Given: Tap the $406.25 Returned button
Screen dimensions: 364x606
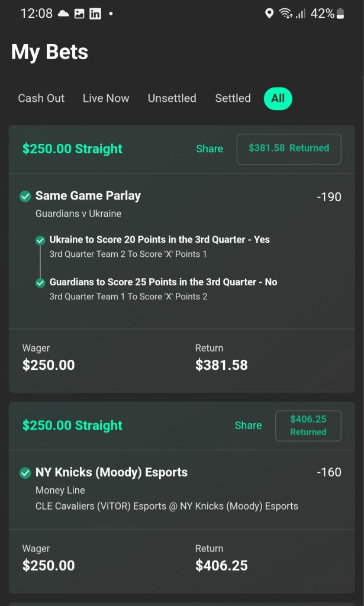Looking at the screenshot, I should point(308,426).
